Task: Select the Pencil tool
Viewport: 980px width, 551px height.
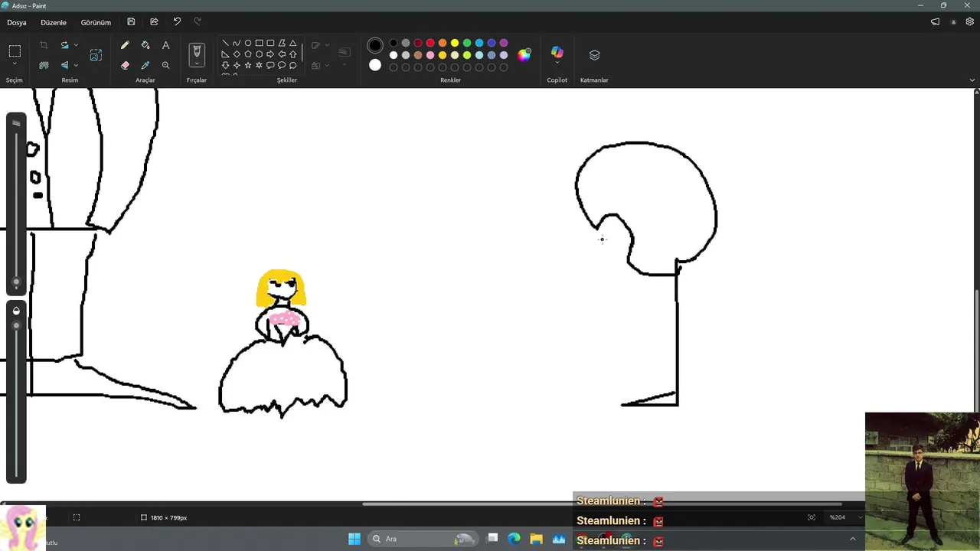Action: (125, 45)
